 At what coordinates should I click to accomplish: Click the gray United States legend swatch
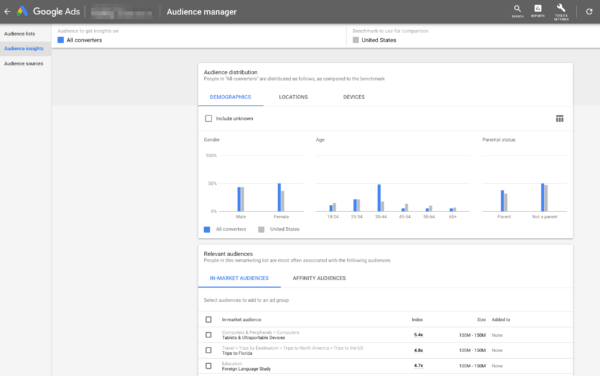coord(261,230)
